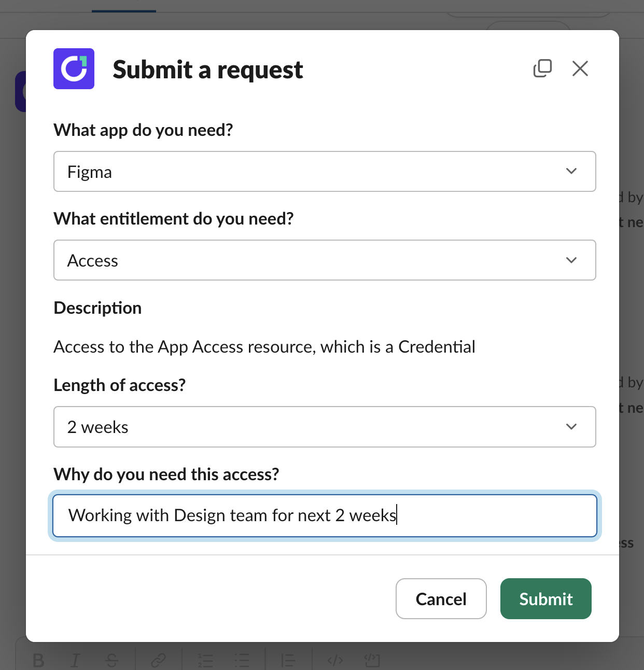
Task: Toggle the inline code icon
Action: [x=335, y=661]
